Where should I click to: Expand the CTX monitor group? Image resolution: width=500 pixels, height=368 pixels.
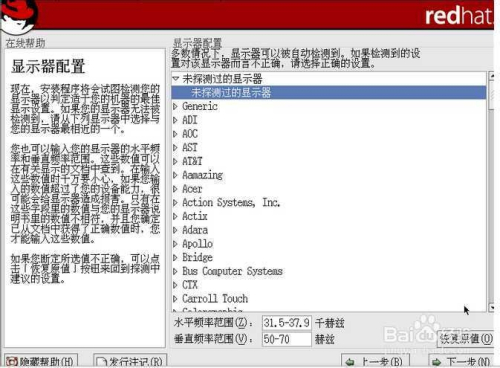(175, 285)
